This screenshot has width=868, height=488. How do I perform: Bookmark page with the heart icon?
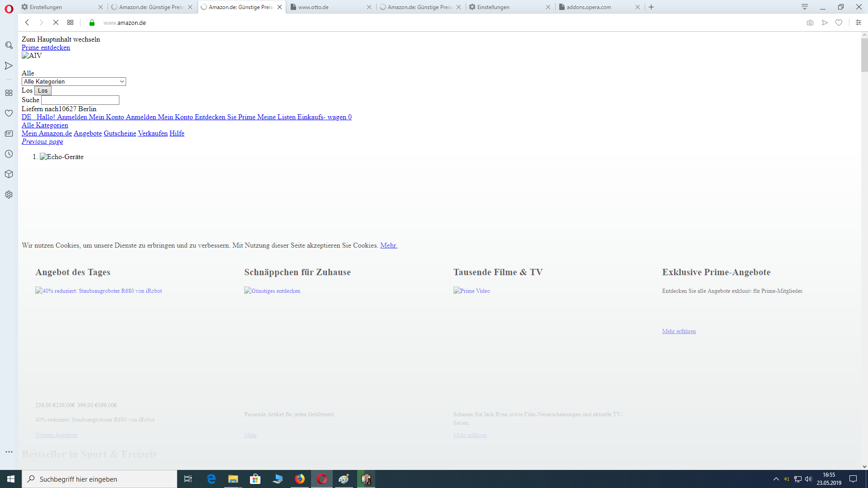(x=839, y=23)
